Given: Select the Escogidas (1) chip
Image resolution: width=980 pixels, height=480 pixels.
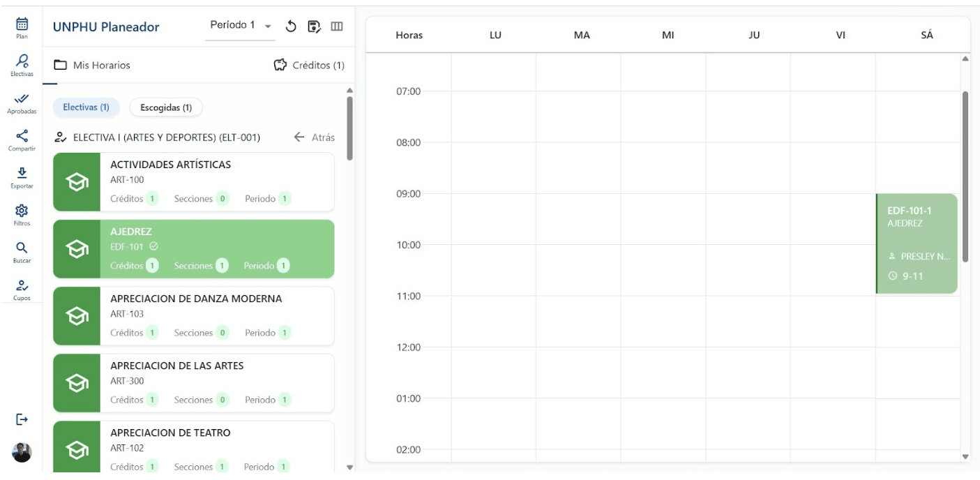Looking at the screenshot, I should pos(166,107).
